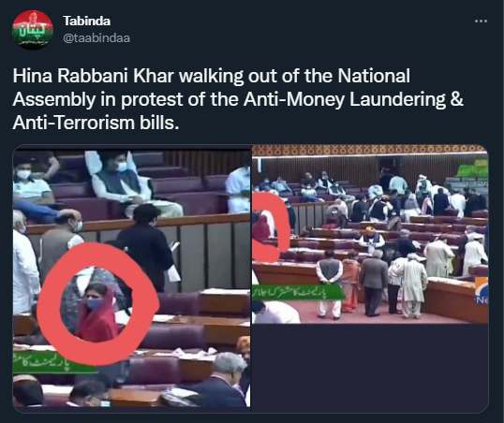Open the right image showing the assembly hall
Screen dimensions: 504x423
point(370,234)
